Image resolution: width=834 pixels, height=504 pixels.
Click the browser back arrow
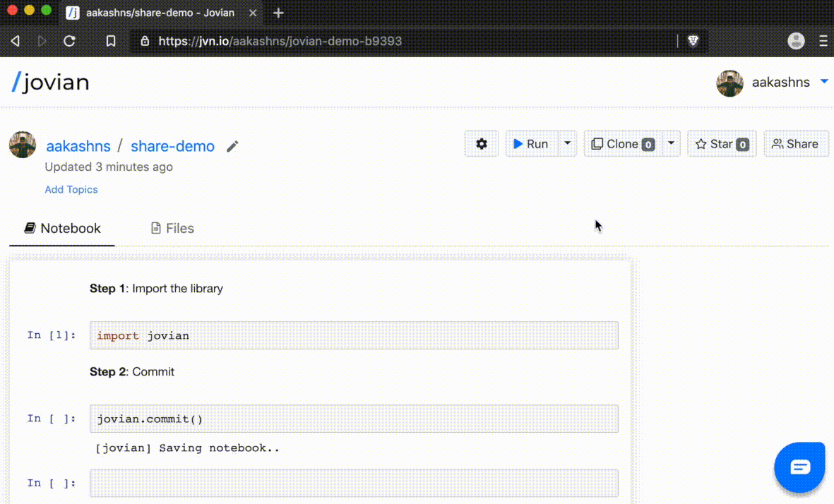click(15, 41)
